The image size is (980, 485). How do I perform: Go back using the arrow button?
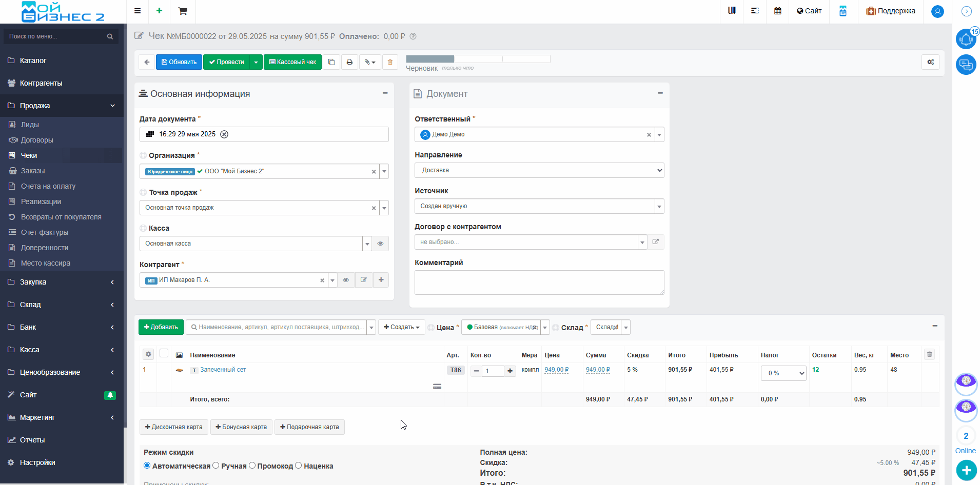(147, 62)
